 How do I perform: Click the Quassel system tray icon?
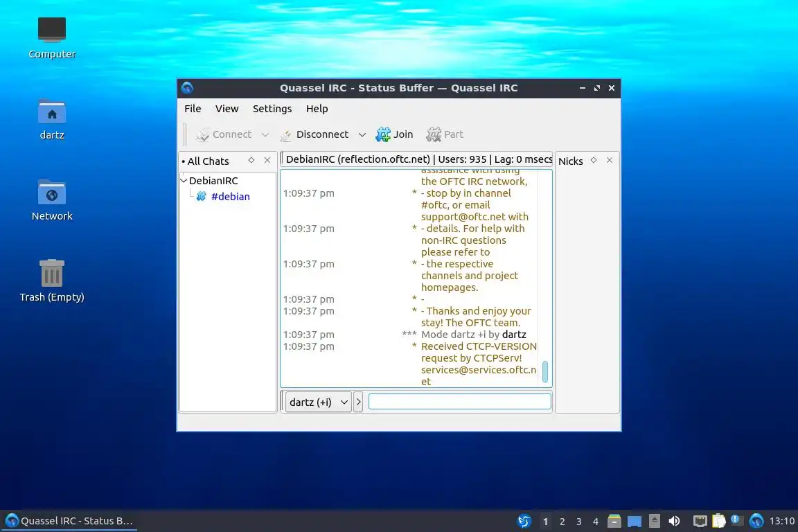[756, 521]
